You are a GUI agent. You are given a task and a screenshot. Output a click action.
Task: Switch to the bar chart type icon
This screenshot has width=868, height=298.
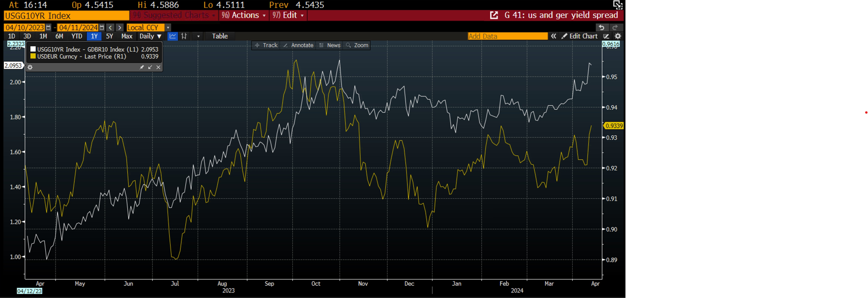tap(184, 36)
